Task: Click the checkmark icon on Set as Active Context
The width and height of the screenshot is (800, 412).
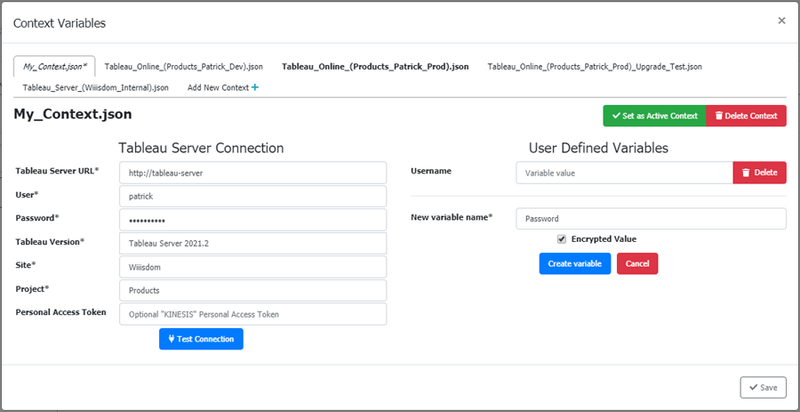Action: pos(616,116)
